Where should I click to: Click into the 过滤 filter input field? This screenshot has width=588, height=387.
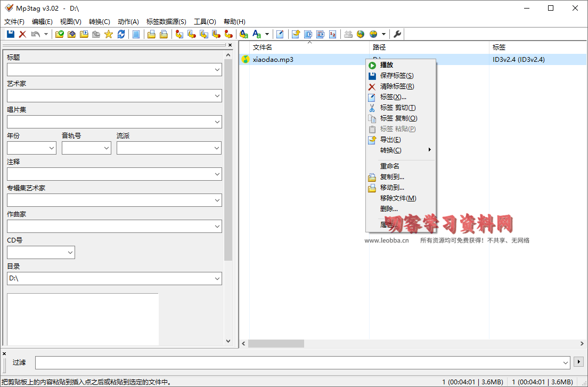(x=298, y=362)
